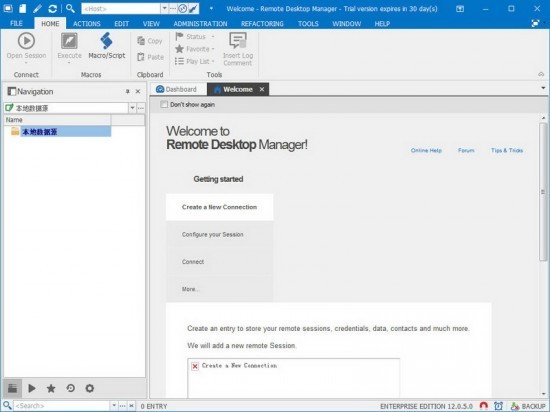
Task: Open the tab list arrow beside the tabs
Action: point(543,88)
